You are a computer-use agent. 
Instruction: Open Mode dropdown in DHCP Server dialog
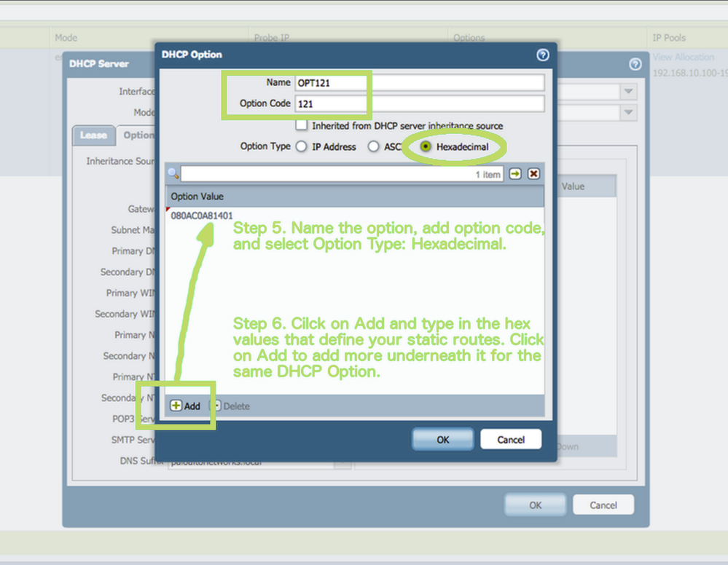(628, 112)
